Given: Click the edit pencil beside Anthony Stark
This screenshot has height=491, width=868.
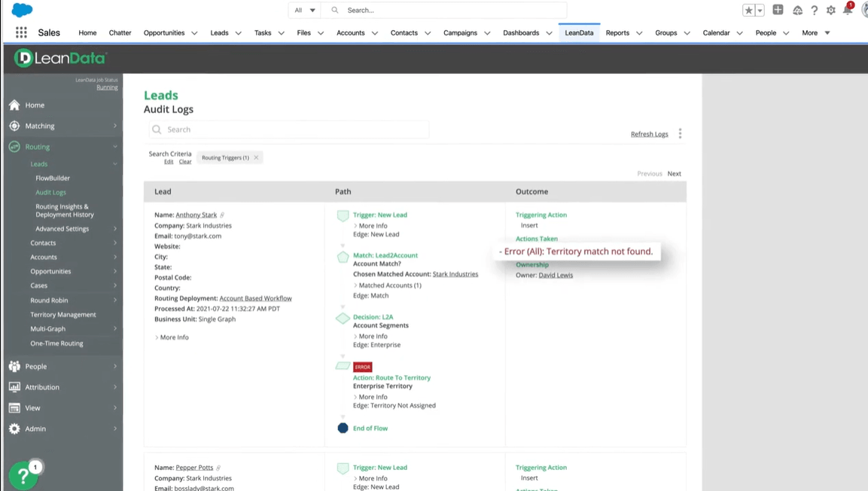Looking at the screenshot, I should 222,215.
